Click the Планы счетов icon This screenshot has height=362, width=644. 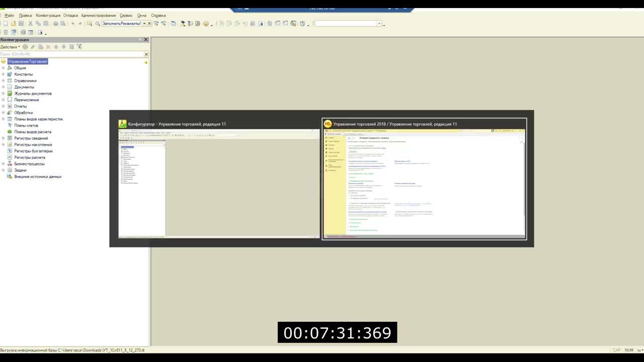click(x=10, y=126)
